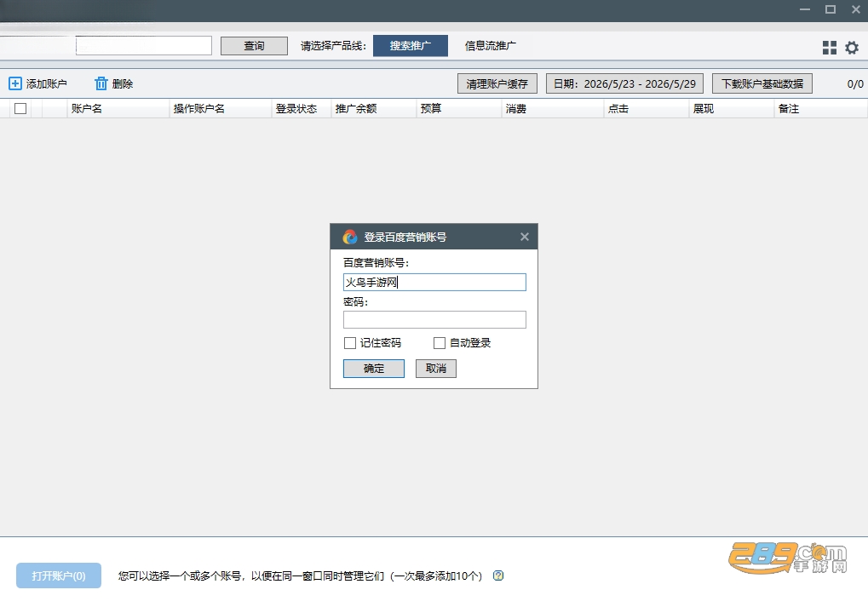The height and width of the screenshot is (607, 868).
Task: Sort by the 消费 column header
Action: coord(552,108)
